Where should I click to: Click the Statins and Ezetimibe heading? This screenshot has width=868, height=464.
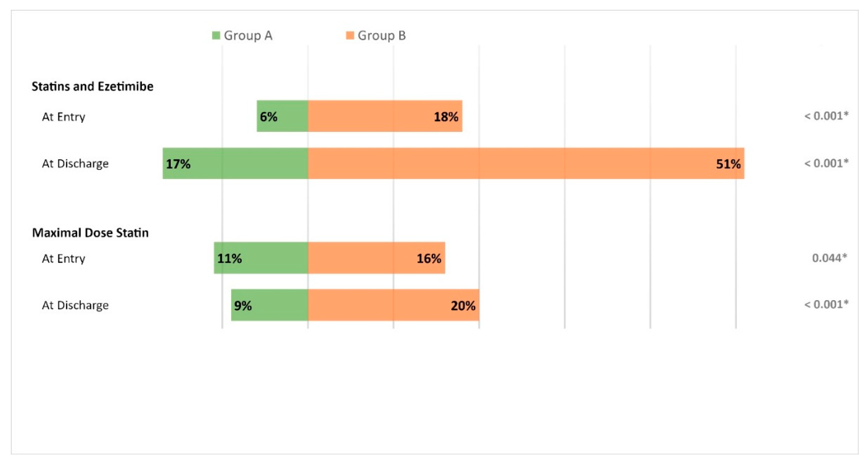coord(92,86)
